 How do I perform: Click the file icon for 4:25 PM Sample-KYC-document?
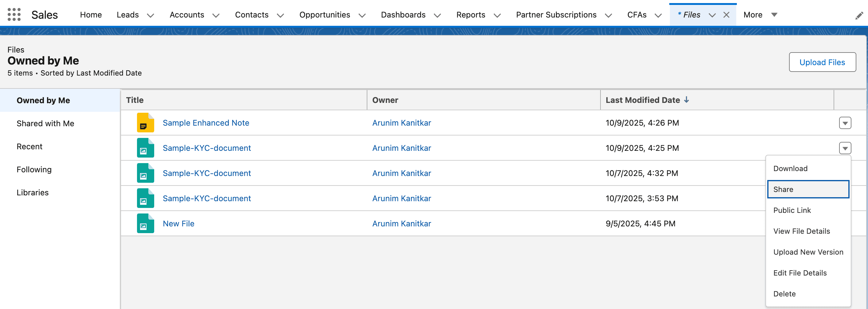click(145, 148)
